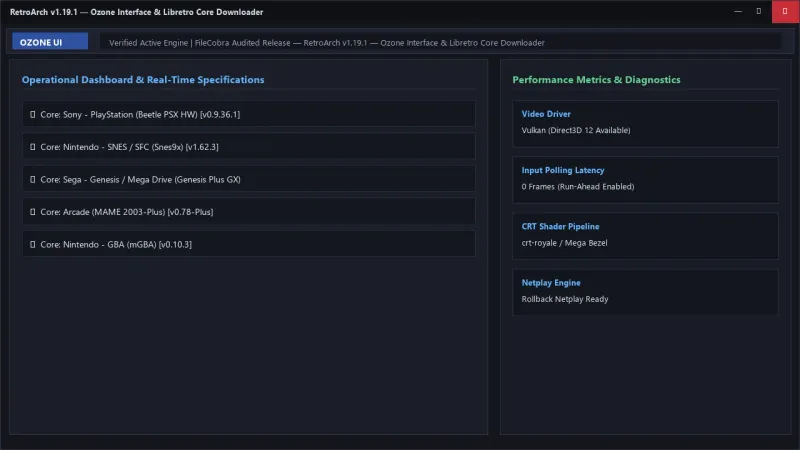Maximize the RetroArch window
The height and width of the screenshot is (450, 800).
point(759,11)
